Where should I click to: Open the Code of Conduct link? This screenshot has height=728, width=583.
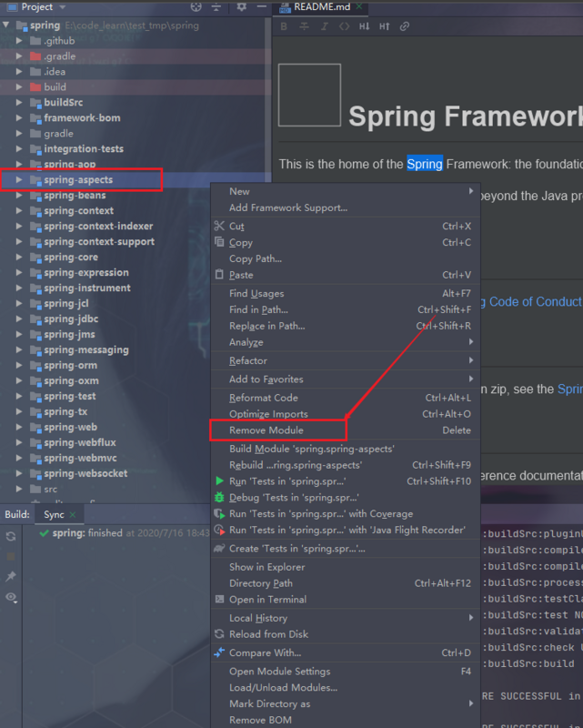click(x=536, y=302)
